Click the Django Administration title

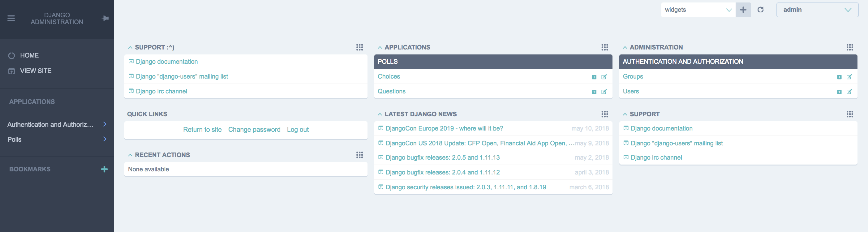tap(57, 19)
